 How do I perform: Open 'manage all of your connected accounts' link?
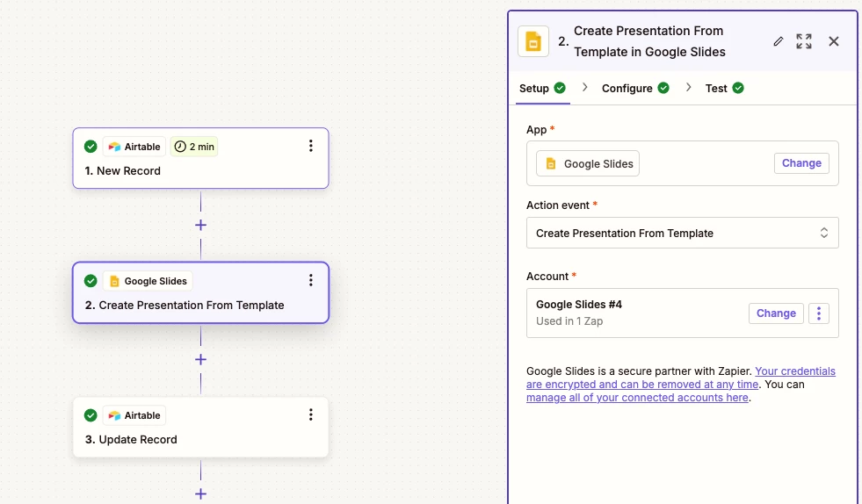tap(637, 398)
